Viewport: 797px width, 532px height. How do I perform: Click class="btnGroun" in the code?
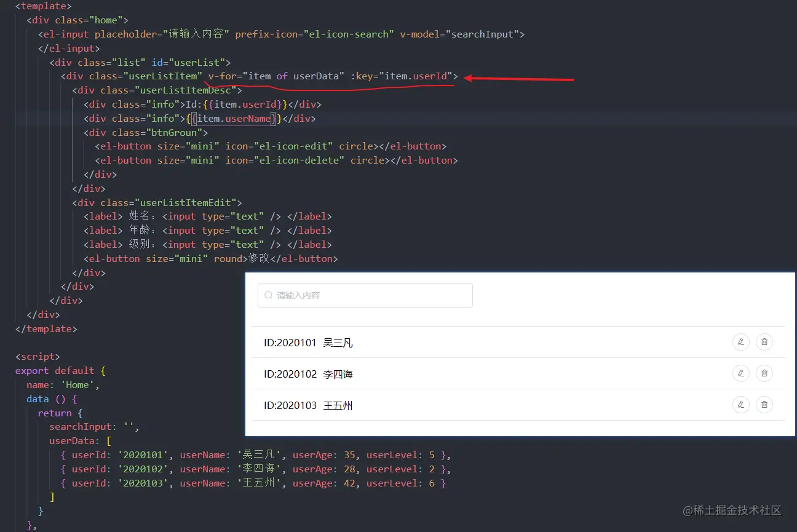click(157, 132)
